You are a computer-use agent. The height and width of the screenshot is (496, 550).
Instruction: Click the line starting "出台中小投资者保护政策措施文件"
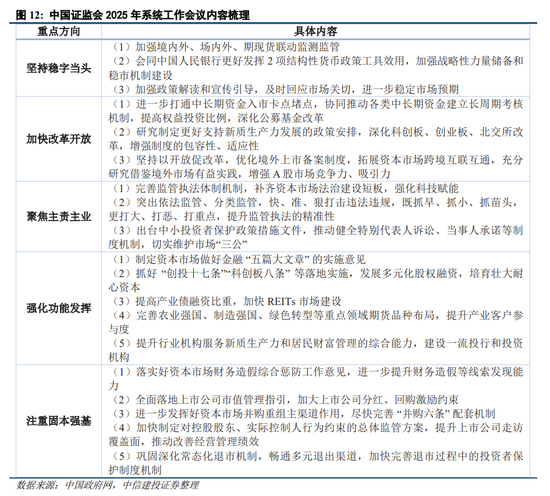coord(316,230)
